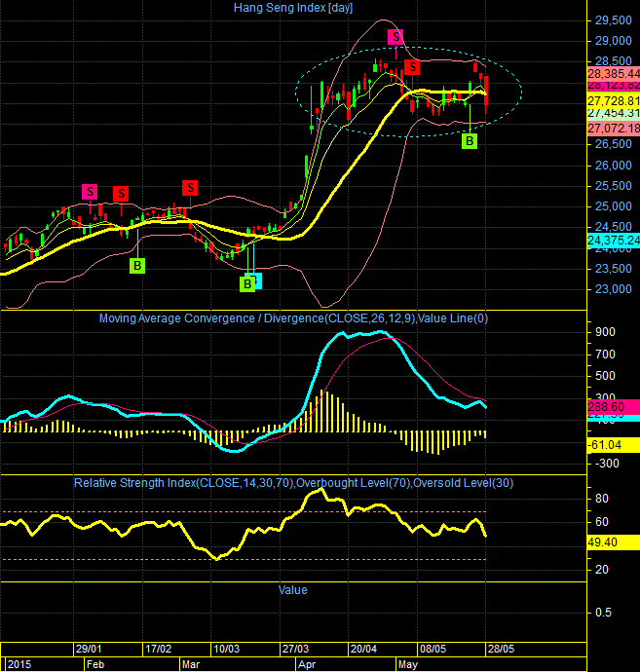Click the 28,123.82 magenta price label
The height and width of the screenshot is (672, 640).
[x=614, y=86]
